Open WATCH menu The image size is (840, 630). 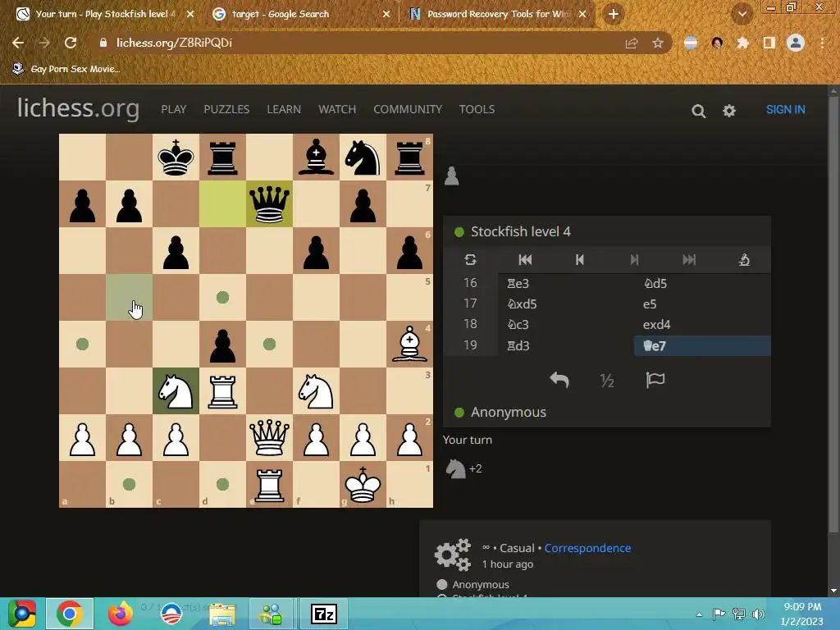(x=337, y=109)
